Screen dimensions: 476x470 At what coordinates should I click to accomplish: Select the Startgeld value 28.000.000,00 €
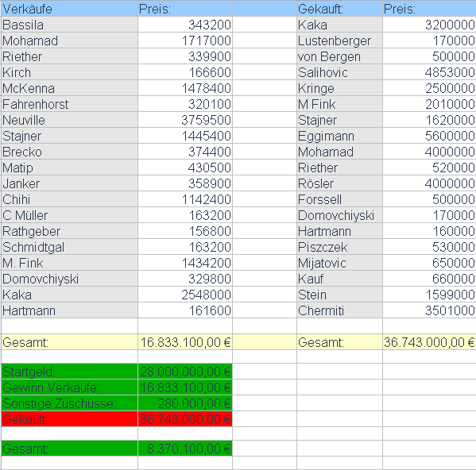185,372
